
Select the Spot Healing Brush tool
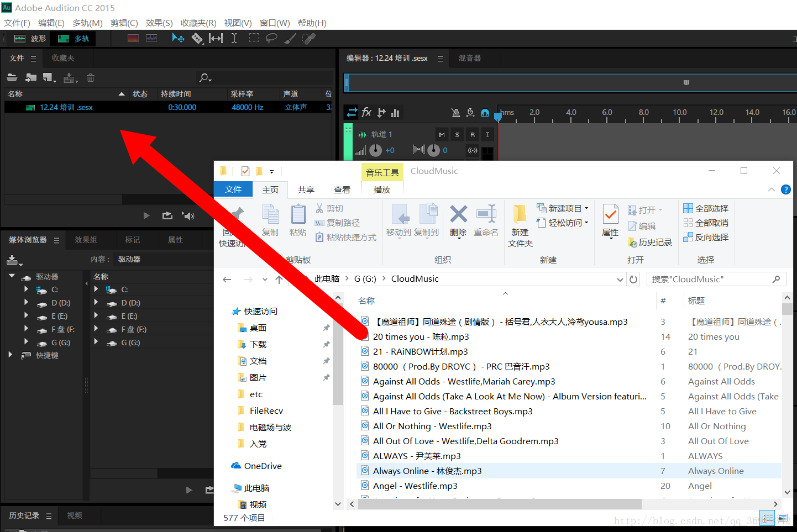(309, 38)
